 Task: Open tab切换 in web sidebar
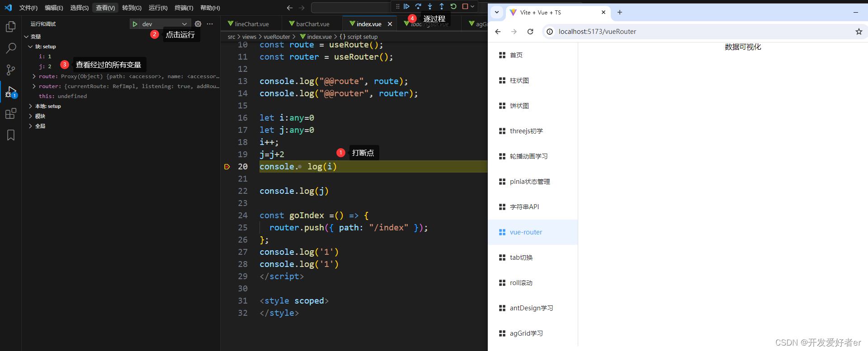point(533,257)
